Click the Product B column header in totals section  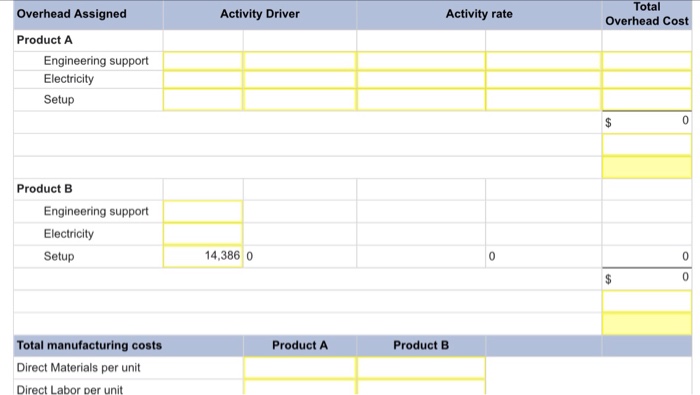click(x=421, y=345)
